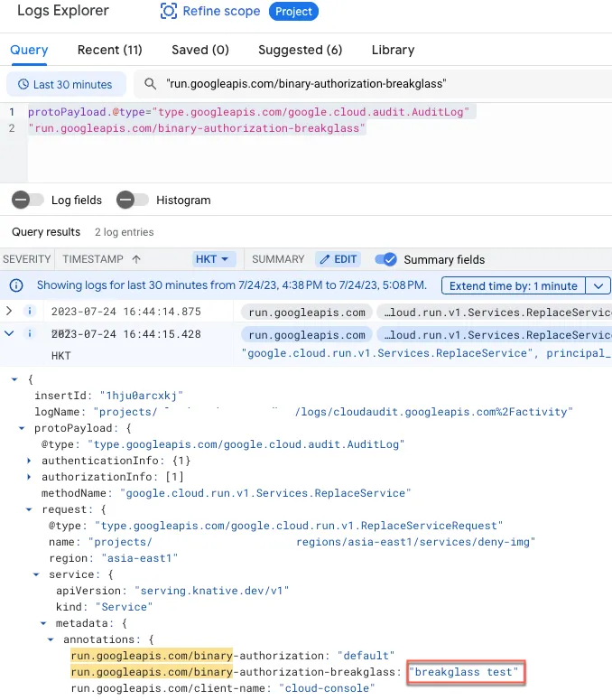The width and height of the screenshot is (612, 700).
Task: Click the Refine scope icon
Action: click(x=169, y=11)
